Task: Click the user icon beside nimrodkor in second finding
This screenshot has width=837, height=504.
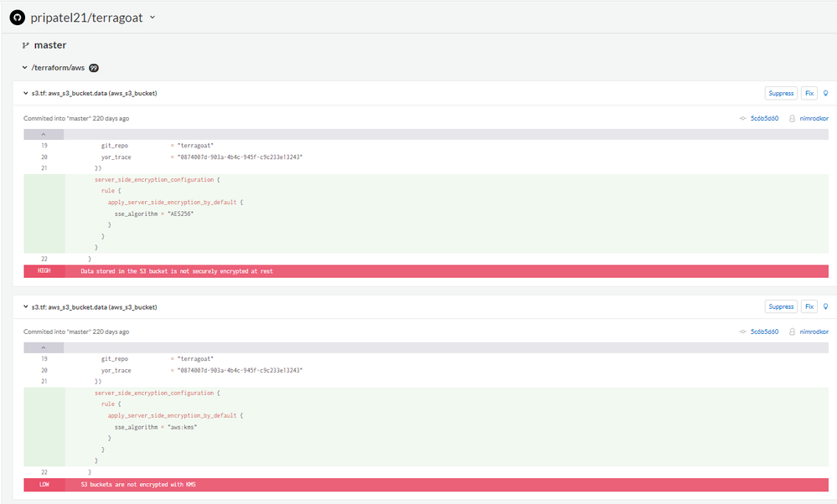Action: click(793, 332)
